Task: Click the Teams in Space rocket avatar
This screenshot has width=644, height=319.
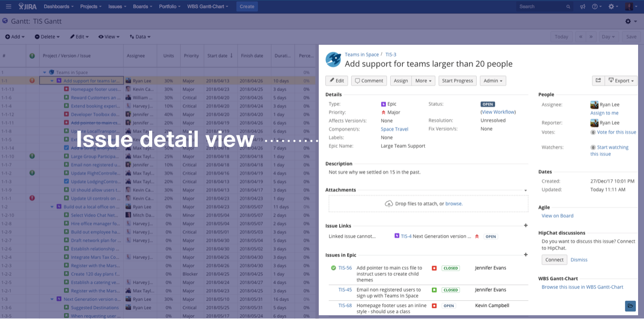Action: point(333,60)
